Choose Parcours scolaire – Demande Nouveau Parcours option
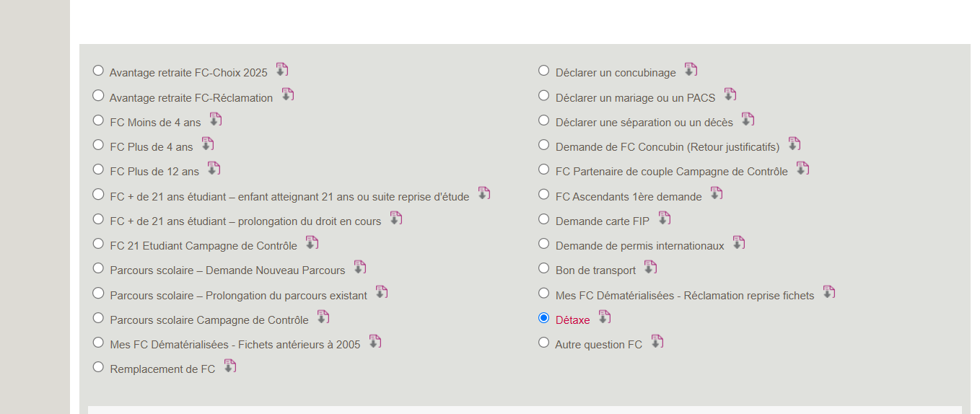Screen dimensions: 980x414 tap(98, 268)
